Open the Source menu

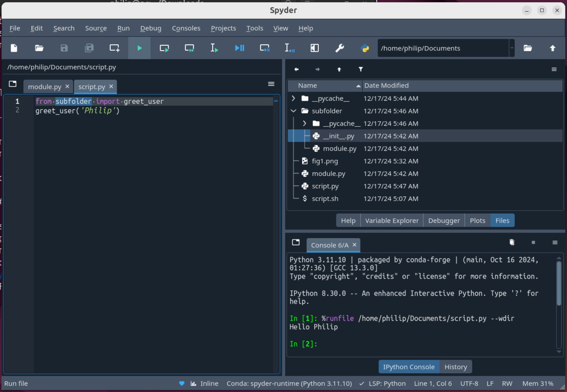click(96, 28)
